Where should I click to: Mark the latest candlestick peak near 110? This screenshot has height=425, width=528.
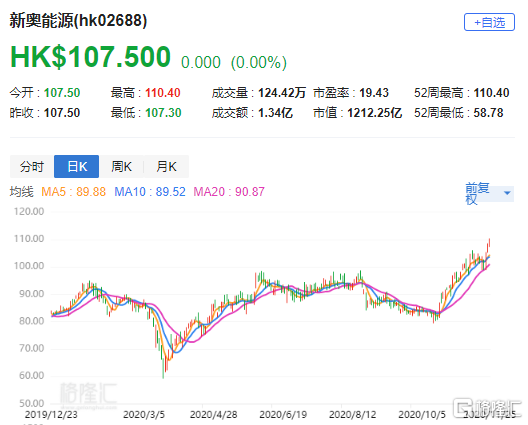click(489, 243)
